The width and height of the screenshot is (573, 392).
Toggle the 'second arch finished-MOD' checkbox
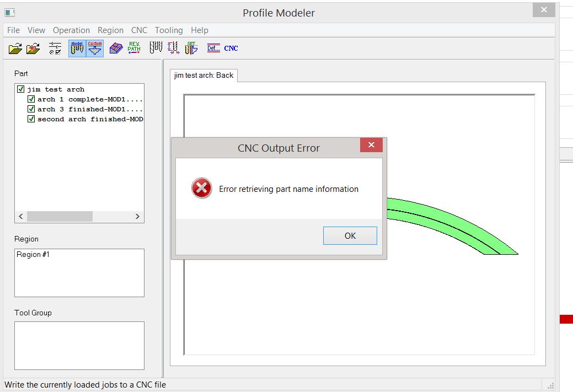[x=31, y=119]
